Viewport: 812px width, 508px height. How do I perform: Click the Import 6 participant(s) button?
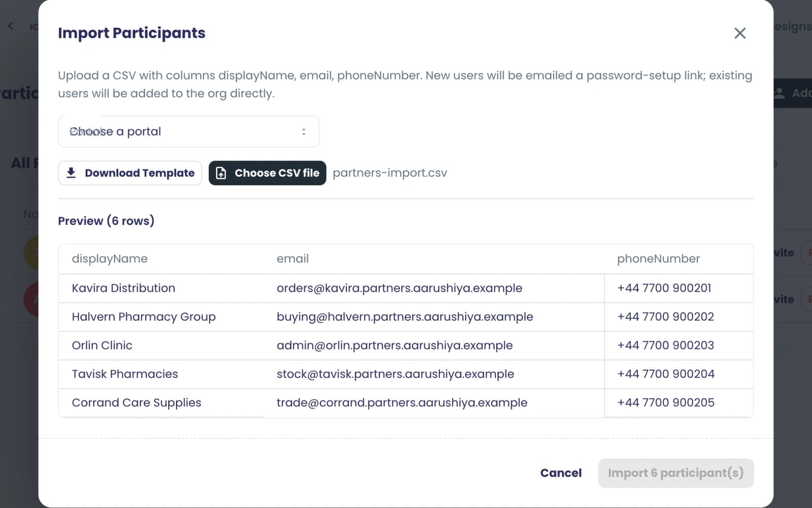(x=675, y=473)
